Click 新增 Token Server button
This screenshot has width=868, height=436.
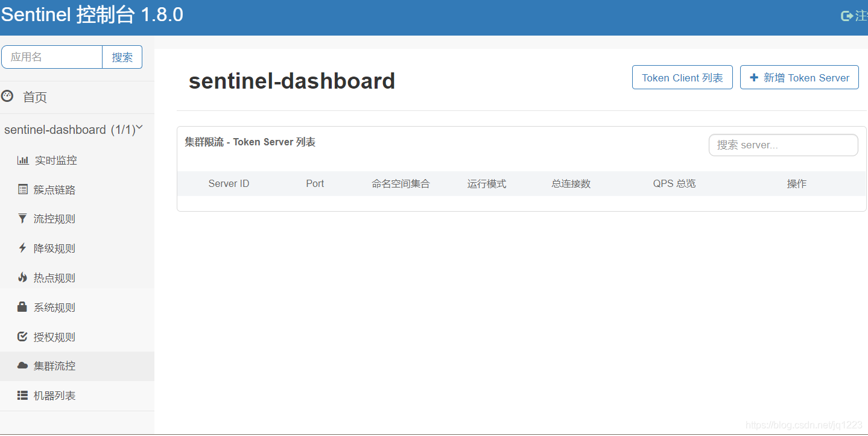799,77
